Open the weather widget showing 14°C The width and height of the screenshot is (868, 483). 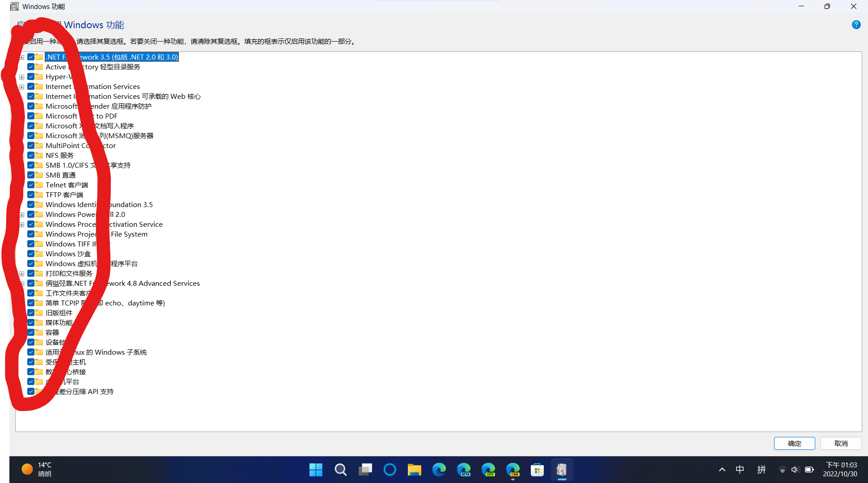(38, 469)
